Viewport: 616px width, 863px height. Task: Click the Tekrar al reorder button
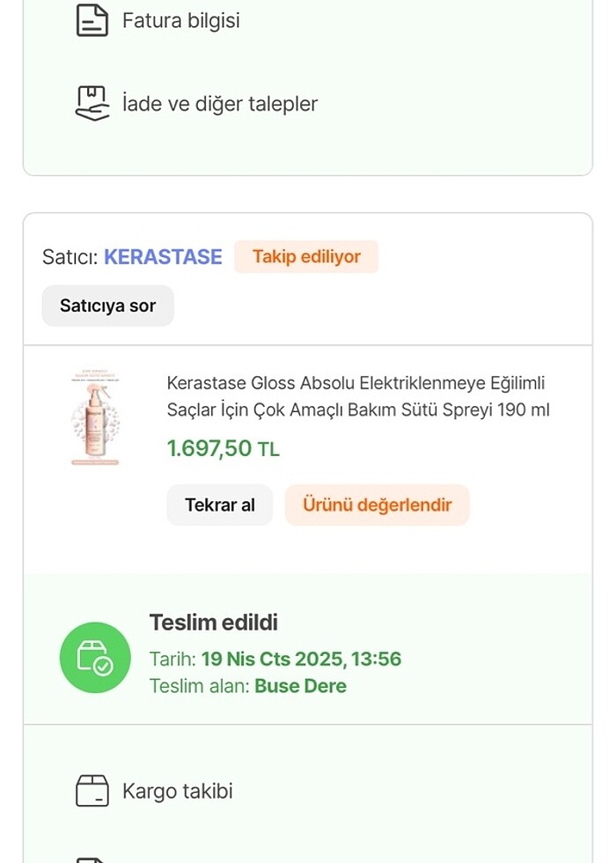coord(219,505)
